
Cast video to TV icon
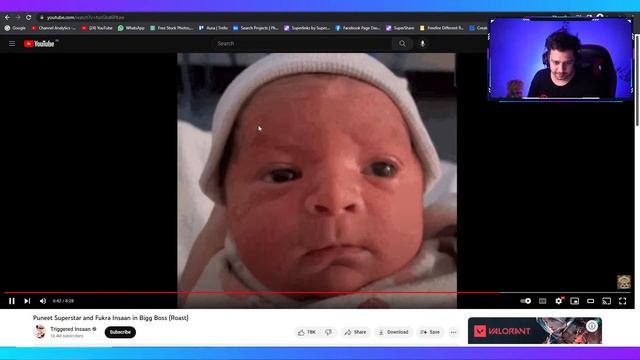click(607, 301)
